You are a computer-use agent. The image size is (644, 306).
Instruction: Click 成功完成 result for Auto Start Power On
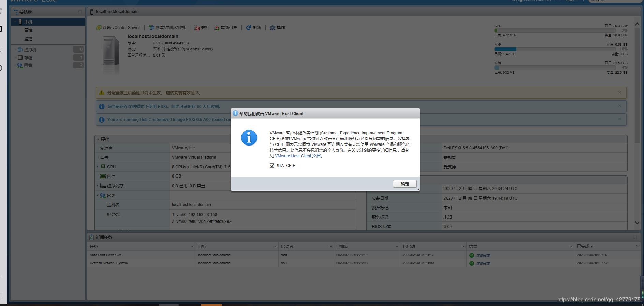point(483,255)
